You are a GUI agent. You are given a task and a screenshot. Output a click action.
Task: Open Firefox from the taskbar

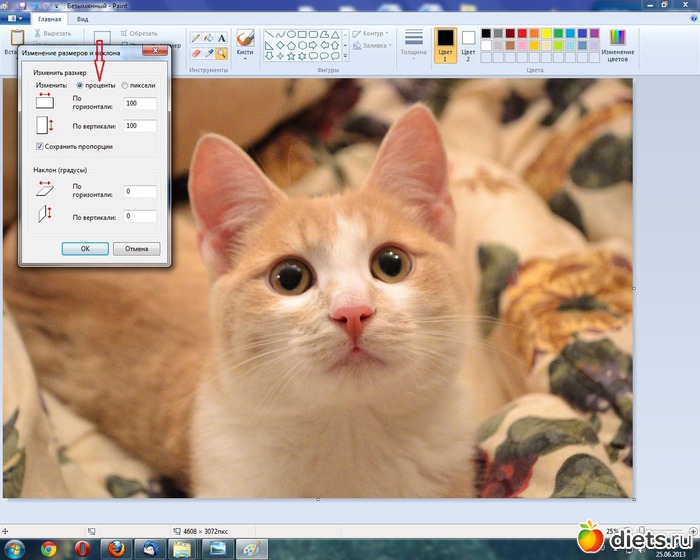click(x=115, y=548)
